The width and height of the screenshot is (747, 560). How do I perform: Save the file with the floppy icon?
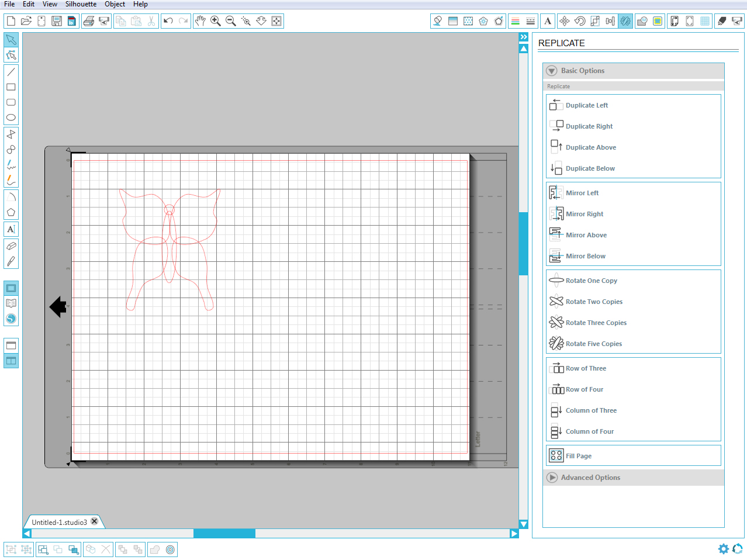(57, 21)
